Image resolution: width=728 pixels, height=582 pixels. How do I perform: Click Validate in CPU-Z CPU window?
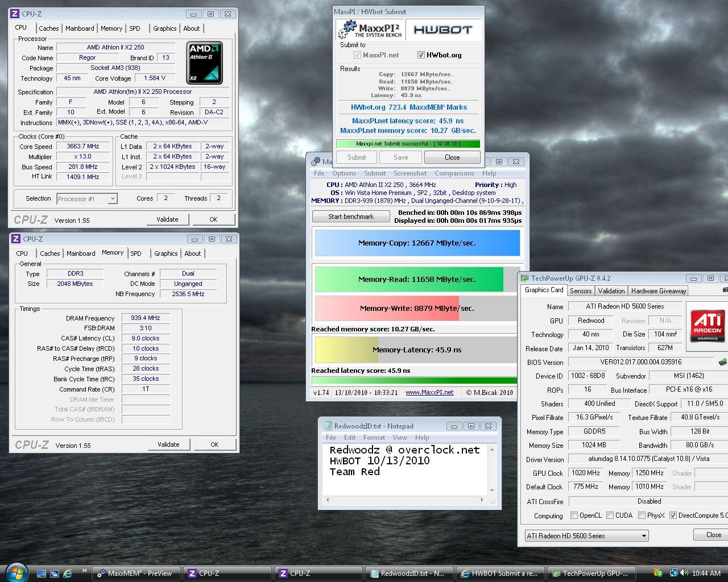pos(167,219)
